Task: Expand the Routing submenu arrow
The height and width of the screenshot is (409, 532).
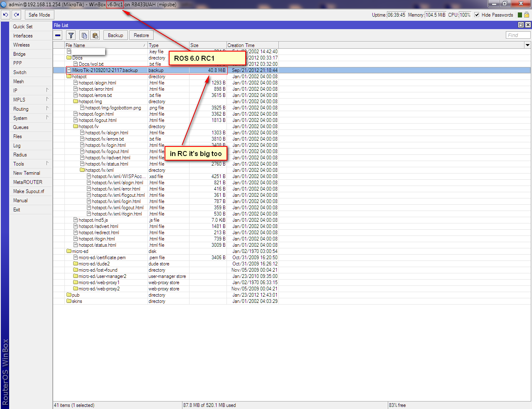Action: coord(47,109)
